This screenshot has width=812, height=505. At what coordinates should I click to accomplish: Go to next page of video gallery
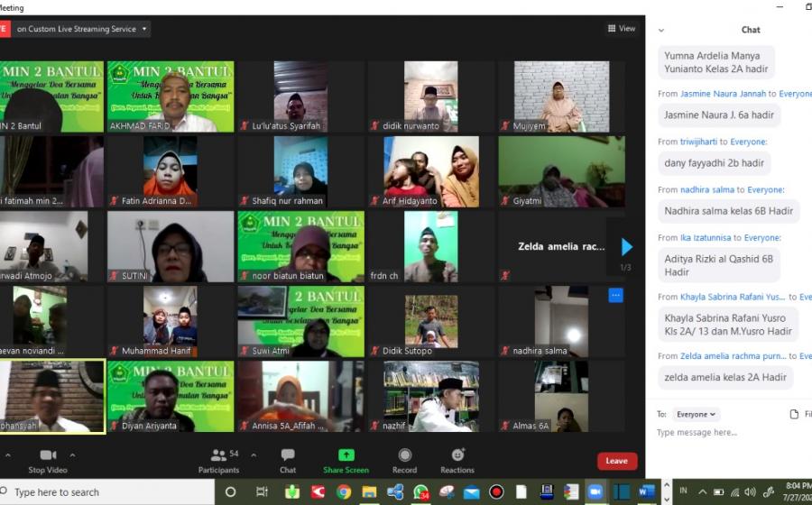click(626, 247)
